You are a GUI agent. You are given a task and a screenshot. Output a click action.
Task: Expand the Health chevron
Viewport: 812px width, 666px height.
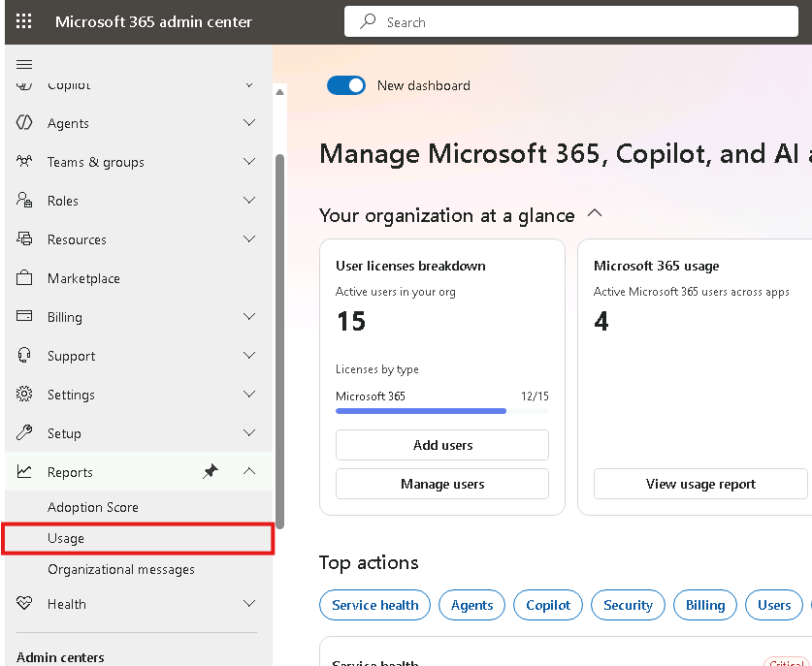point(249,603)
